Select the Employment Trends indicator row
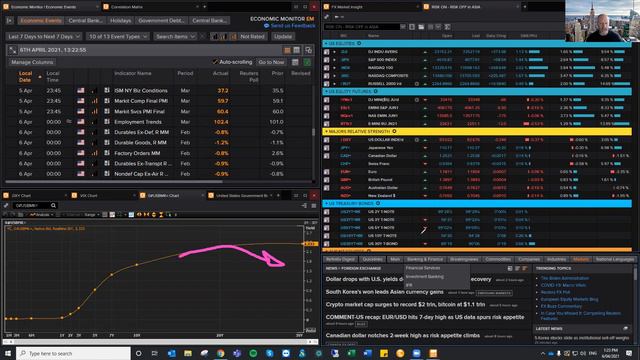 [x=159, y=122]
